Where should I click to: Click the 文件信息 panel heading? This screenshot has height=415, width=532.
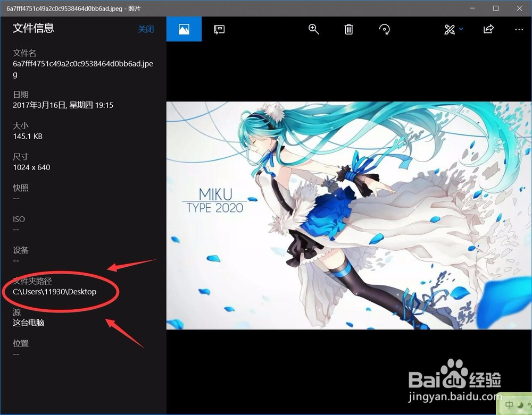coord(33,28)
